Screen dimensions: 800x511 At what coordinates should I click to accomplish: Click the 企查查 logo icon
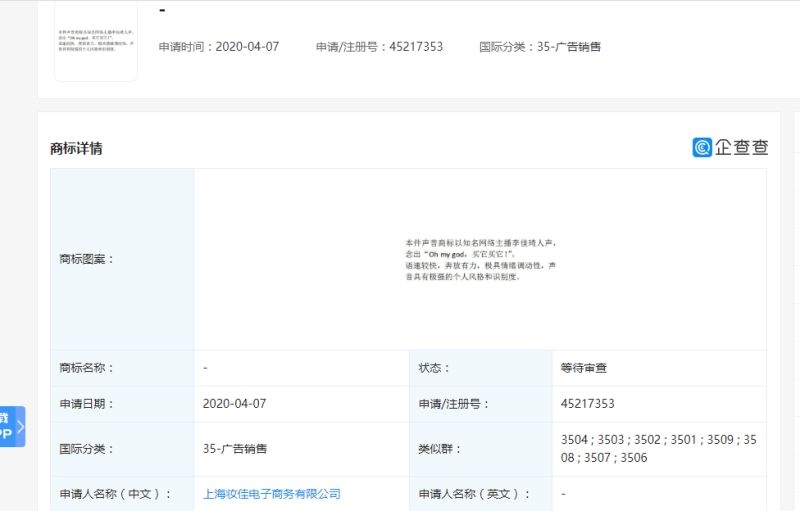click(x=702, y=147)
